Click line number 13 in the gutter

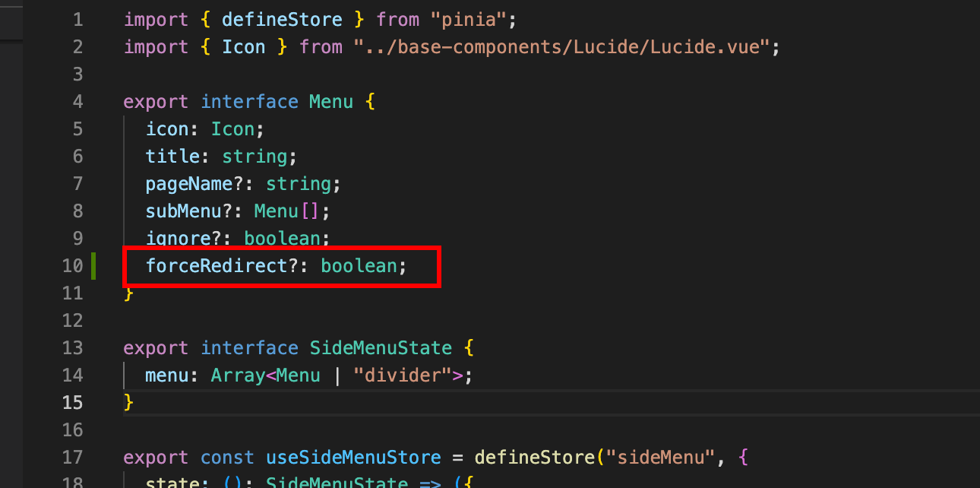[x=72, y=348]
